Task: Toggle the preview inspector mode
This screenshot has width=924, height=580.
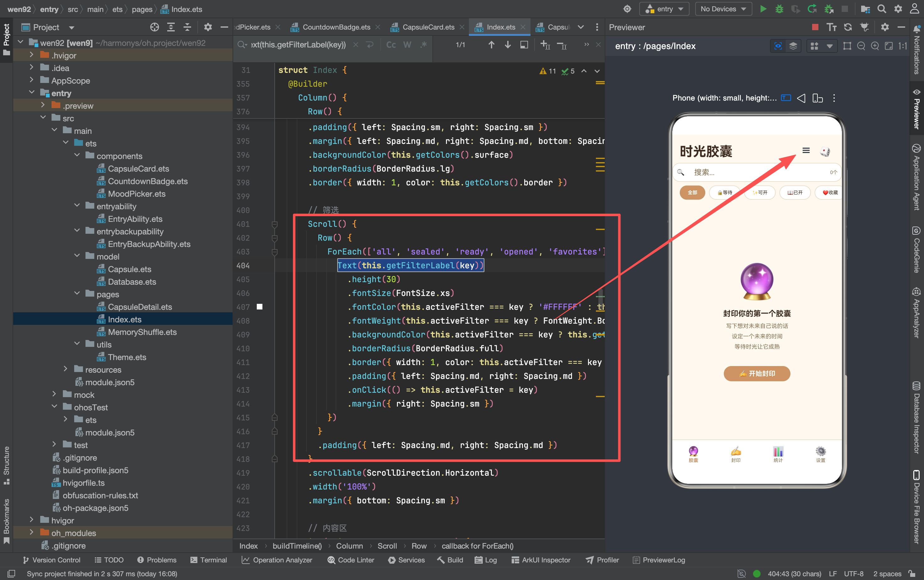Action: 778,46
